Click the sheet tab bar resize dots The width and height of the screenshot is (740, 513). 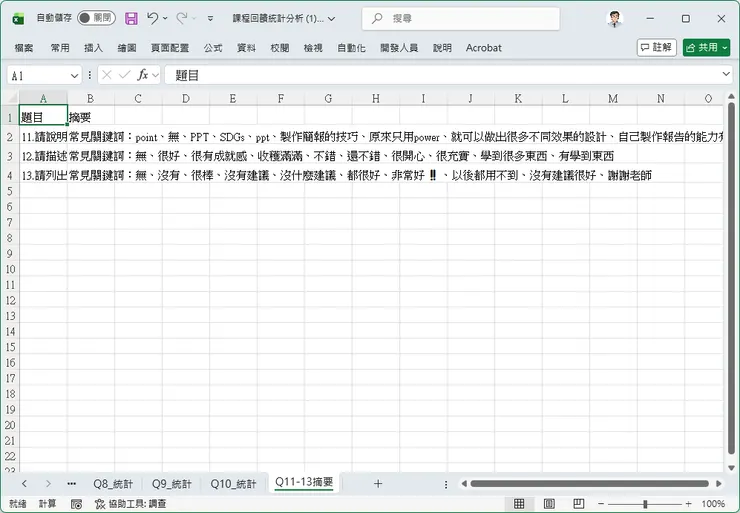(446, 484)
